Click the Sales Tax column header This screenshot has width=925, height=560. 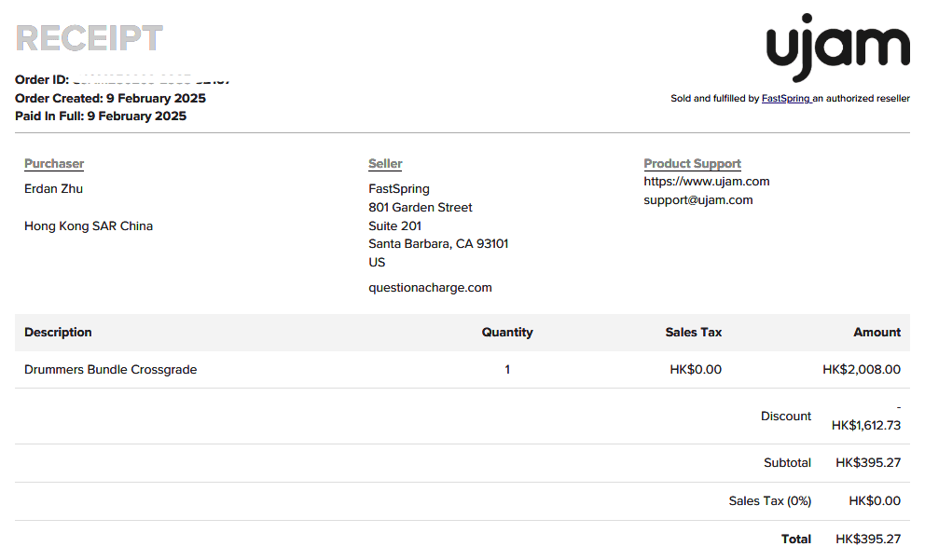693,333
